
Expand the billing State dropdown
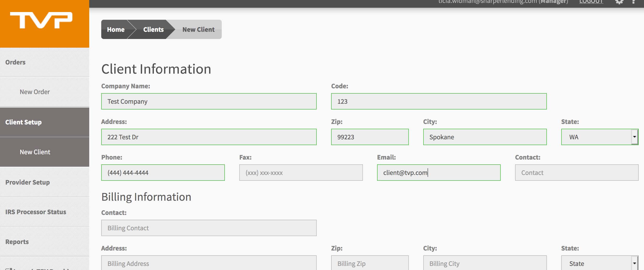tap(600, 263)
